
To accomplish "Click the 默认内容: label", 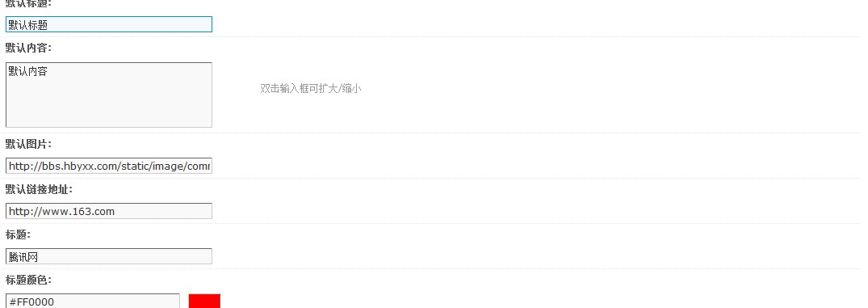I will [28, 49].
